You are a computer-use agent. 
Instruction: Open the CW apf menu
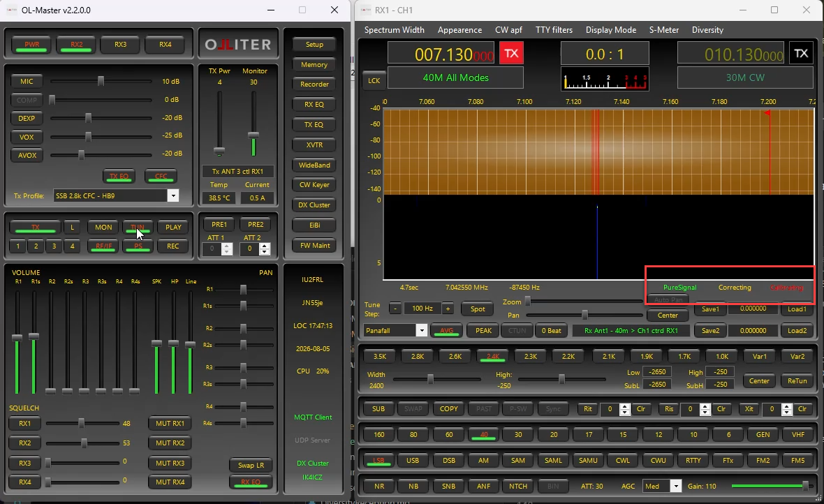[x=508, y=30]
